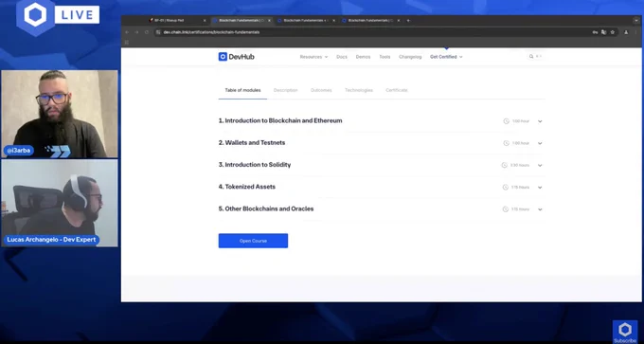This screenshot has height=344, width=644.
Task: Click module title Introduction to Blockchain and Ethereum
Action: (280, 121)
